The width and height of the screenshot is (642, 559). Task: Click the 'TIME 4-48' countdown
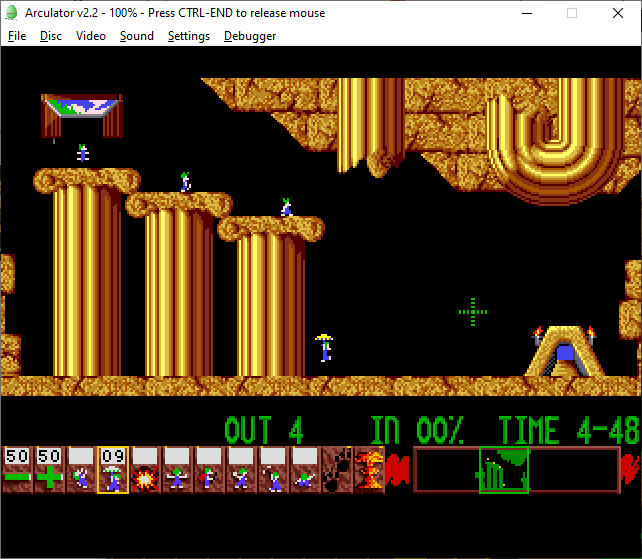(569, 430)
